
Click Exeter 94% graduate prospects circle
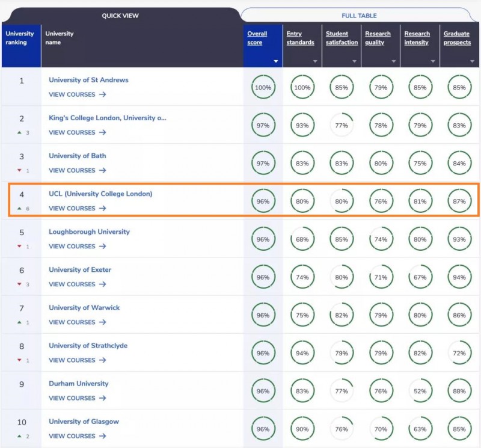[x=459, y=277]
